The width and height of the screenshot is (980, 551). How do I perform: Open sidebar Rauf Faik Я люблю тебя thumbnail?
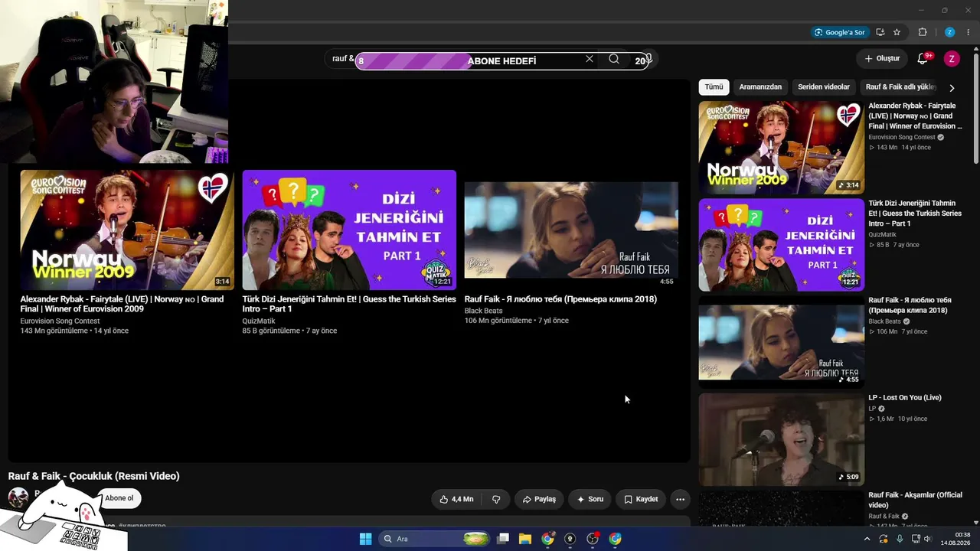(x=781, y=342)
